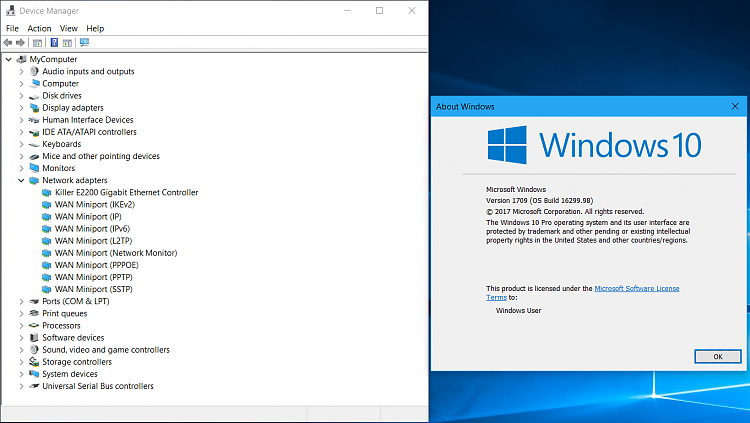Expand the Processors category
Viewport: 750px width, 423px height.
tap(21, 325)
